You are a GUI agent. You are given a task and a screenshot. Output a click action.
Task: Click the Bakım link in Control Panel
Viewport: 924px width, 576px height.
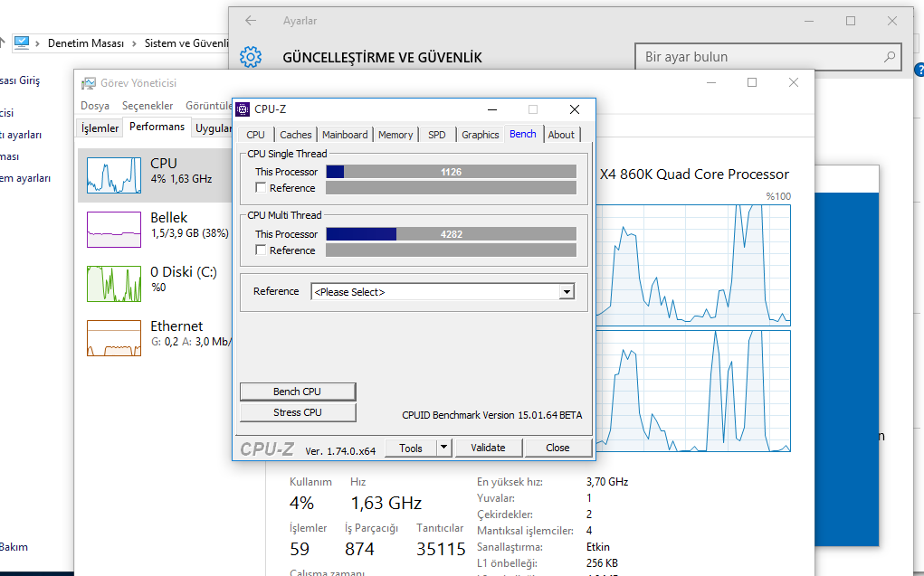14,546
